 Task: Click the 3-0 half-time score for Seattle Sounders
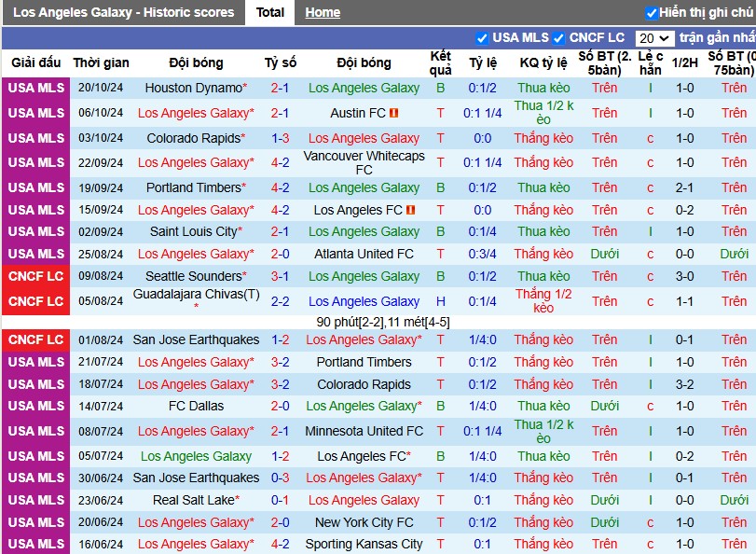tap(684, 276)
